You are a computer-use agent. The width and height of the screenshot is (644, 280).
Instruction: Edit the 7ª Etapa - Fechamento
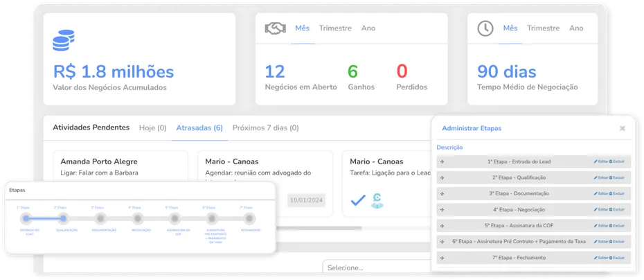(x=601, y=258)
